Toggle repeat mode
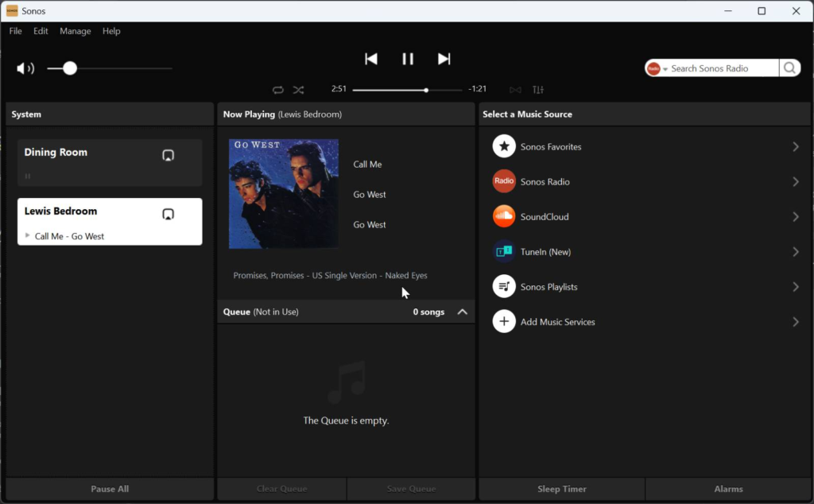Image resolution: width=814 pixels, height=504 pixels. pyautogui.click(x=277, y=90)
